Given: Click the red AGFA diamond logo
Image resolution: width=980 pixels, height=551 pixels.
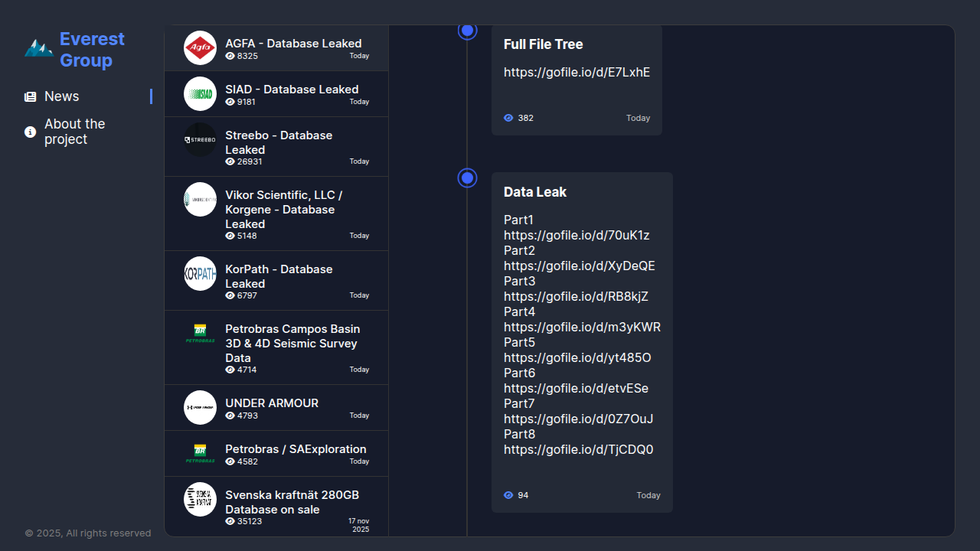Looking at the screenshot, I should (x=200, y=47).
